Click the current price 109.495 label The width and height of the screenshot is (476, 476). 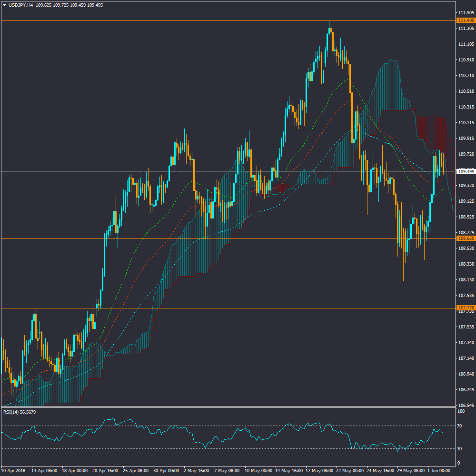pyautogui.click(x=465, y=171)
